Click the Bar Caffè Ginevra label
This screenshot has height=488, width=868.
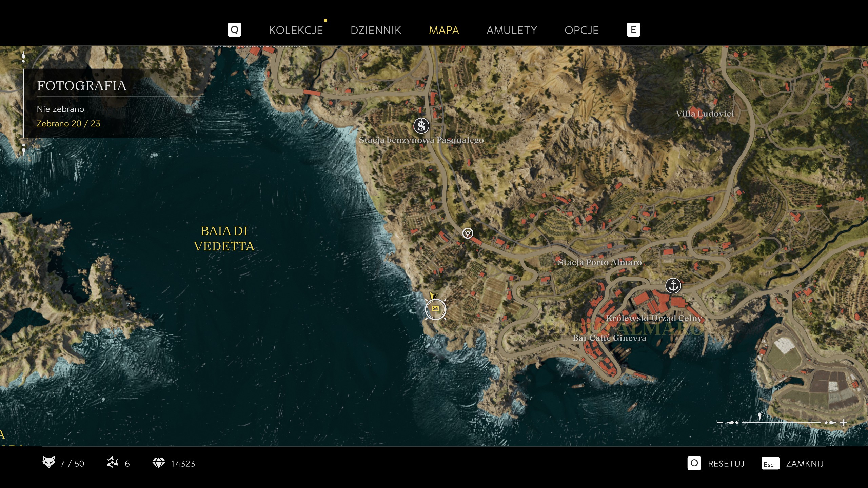pyautogui.click(x=609, y=338)
